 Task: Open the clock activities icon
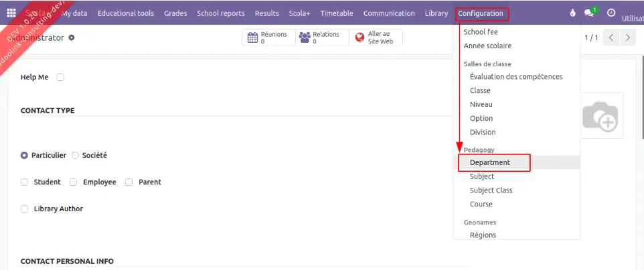(611, 13)
